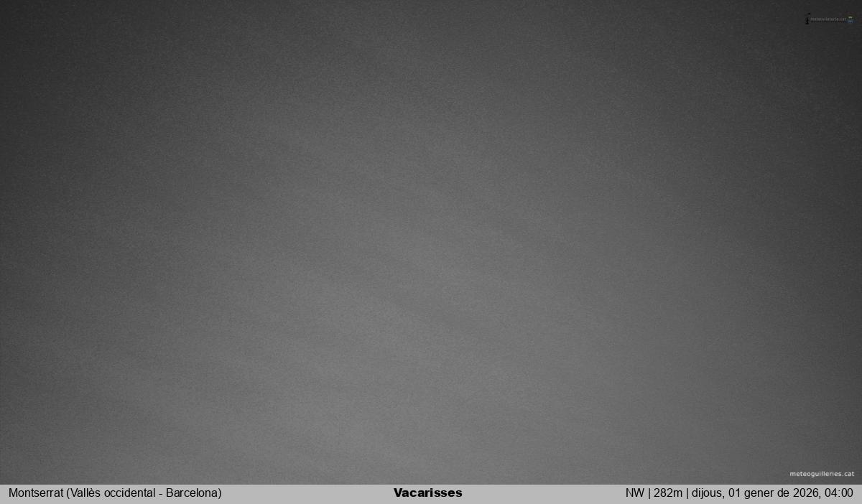This screenshot has height=504, width=862.
Task: Click the center of the webcam image
Action: pos(431,242)
